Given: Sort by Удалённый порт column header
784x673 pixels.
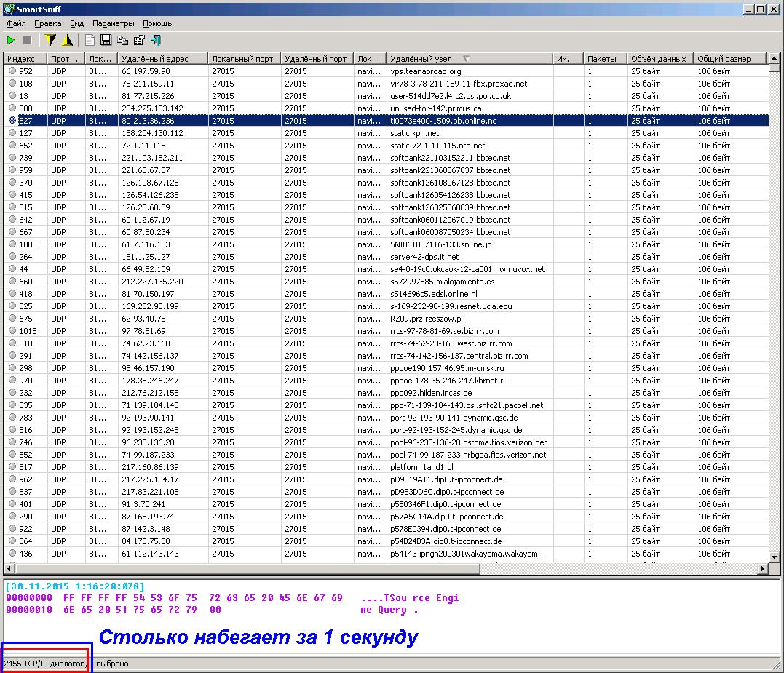Looking at the screenshot, I should click(317, 59).
